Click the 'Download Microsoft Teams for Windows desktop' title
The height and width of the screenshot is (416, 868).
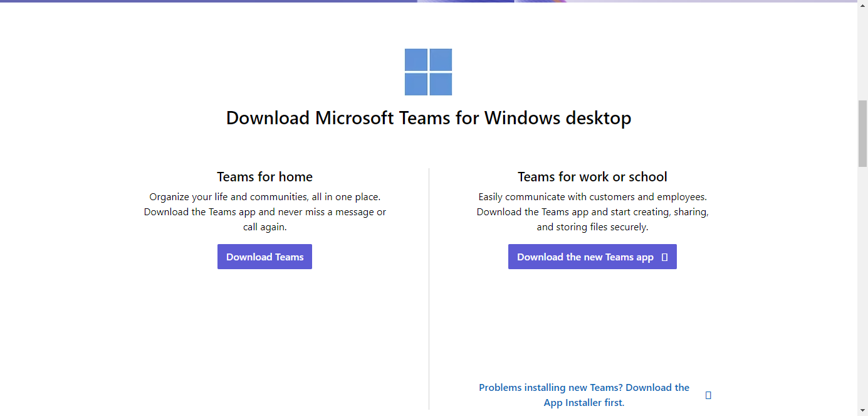[x=428, y=118]
